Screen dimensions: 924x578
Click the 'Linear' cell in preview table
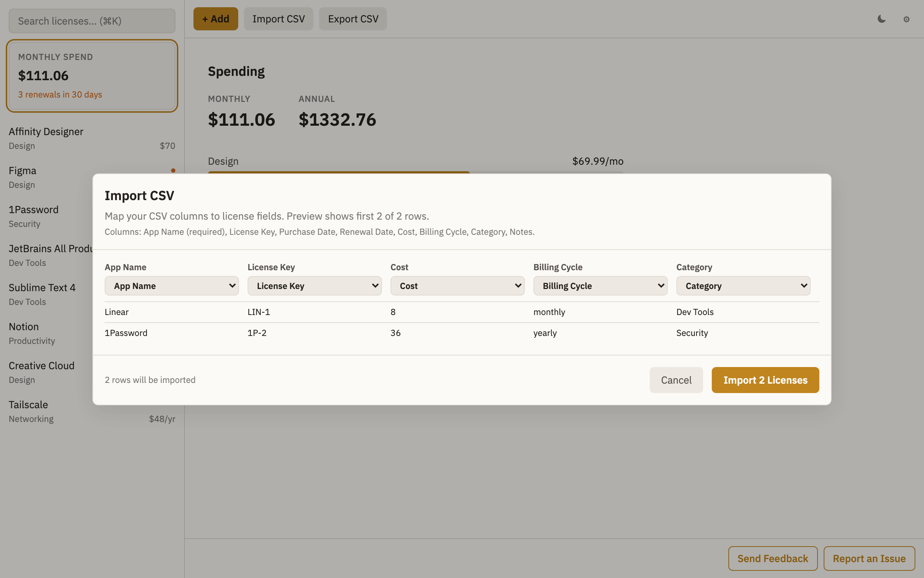[117, 312]
